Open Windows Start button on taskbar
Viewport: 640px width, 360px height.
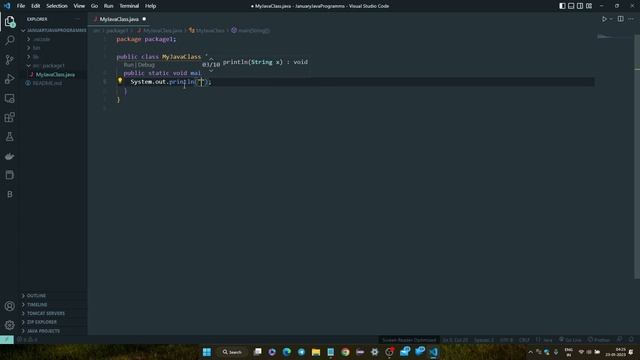(207, 352)
